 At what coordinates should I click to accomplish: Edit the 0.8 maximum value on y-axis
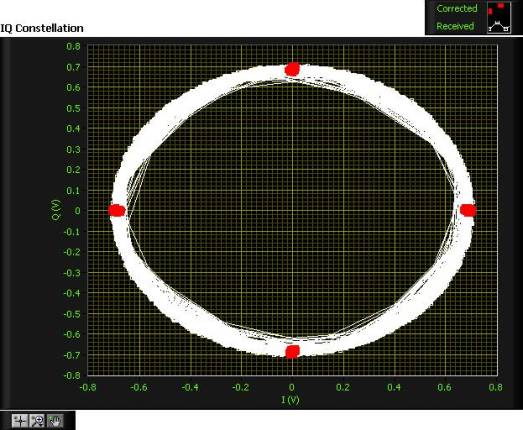tap(73, 46)
